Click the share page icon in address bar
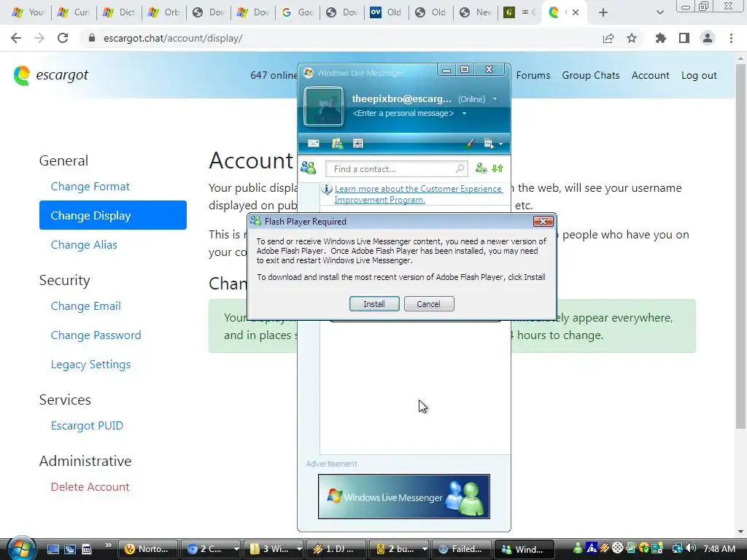This screenshot has height=560, width=747. 608,38
